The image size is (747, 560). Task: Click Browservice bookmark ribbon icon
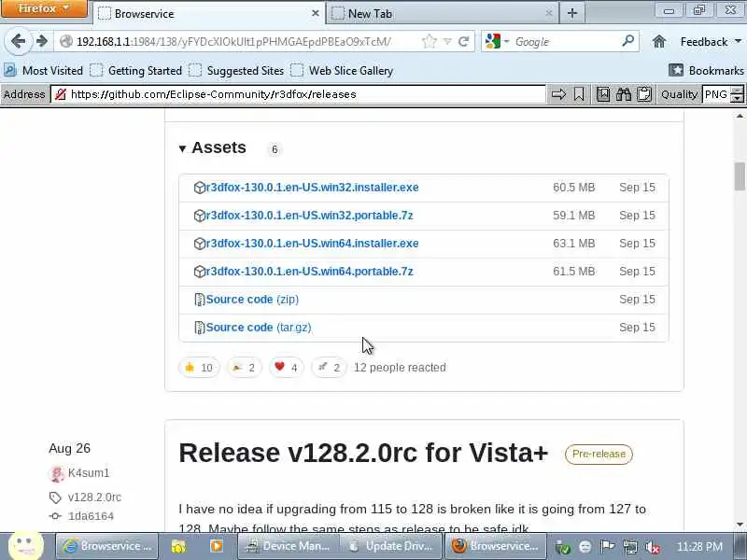(579, 94)
